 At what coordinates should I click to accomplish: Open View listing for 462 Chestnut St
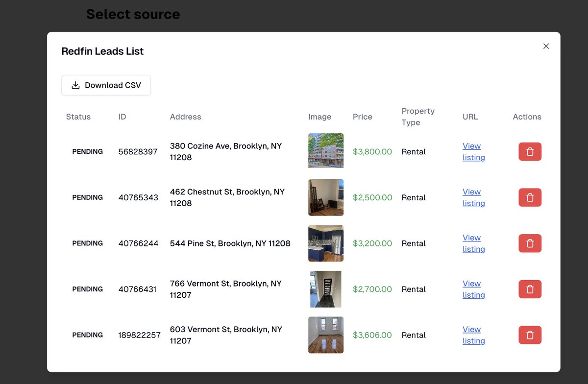tap(473, 197)
